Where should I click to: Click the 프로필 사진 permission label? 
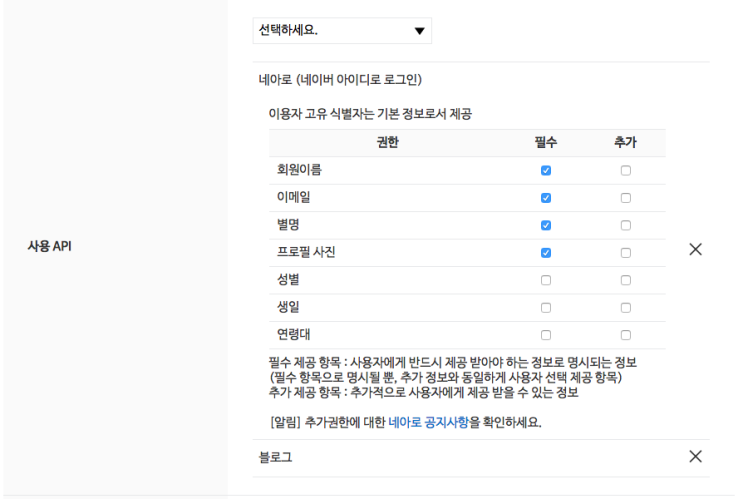pos(306,252)
